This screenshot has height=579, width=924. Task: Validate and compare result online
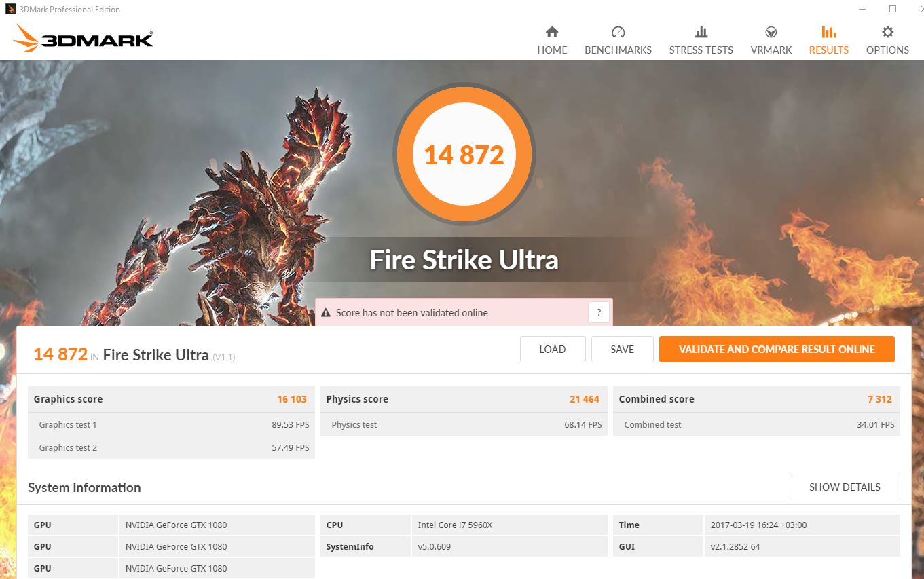coord(777,350)
